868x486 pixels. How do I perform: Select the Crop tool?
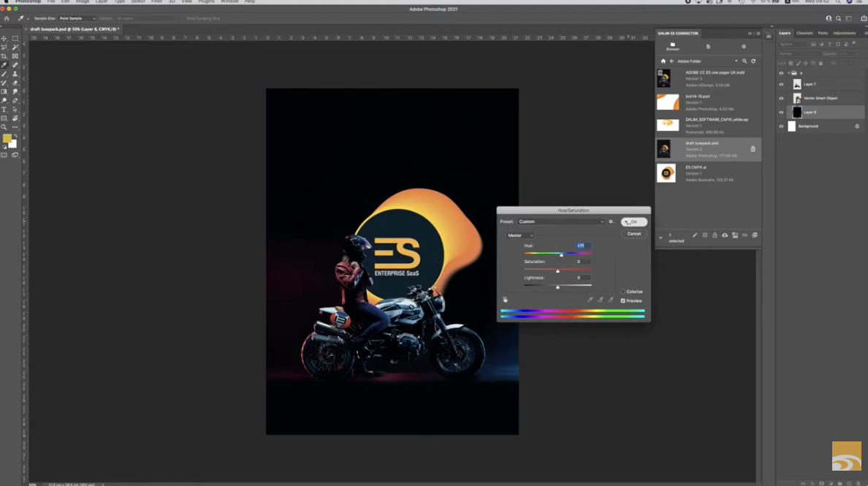tap(4, 55)
